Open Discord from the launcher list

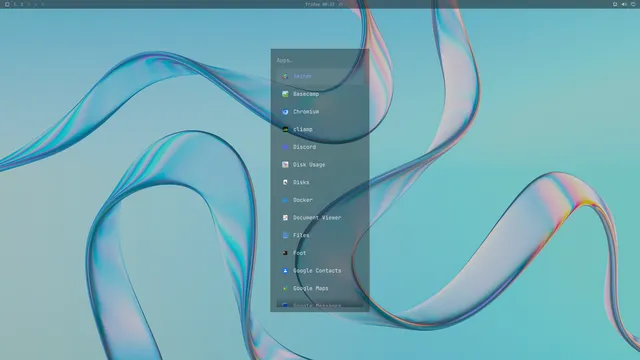click(320, 147)
